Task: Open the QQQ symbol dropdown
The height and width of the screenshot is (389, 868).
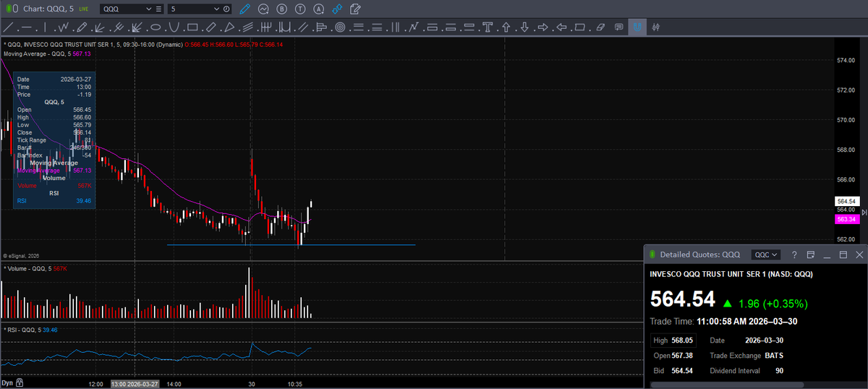Action: [x=148, y=9]
